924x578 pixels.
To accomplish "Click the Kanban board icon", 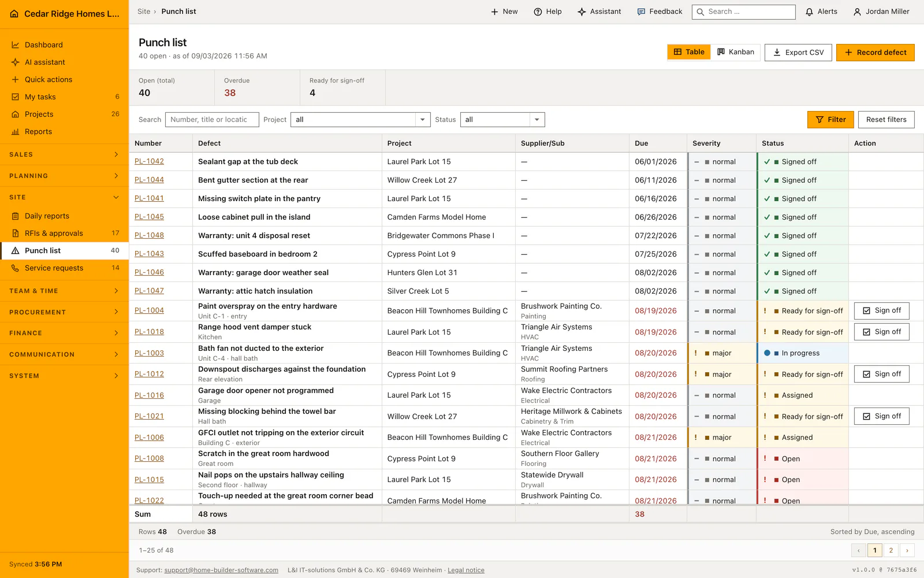I will tap(721, 52).
